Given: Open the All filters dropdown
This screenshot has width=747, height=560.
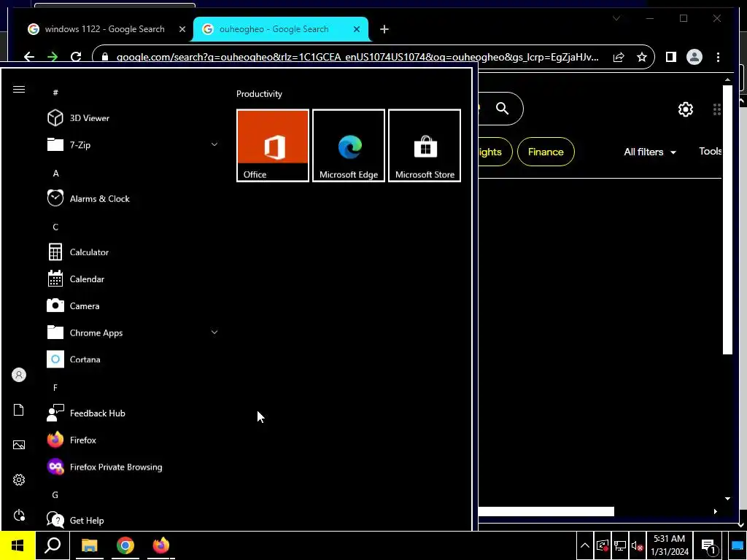Looking at the screenshot, I should tap(650, 152).
